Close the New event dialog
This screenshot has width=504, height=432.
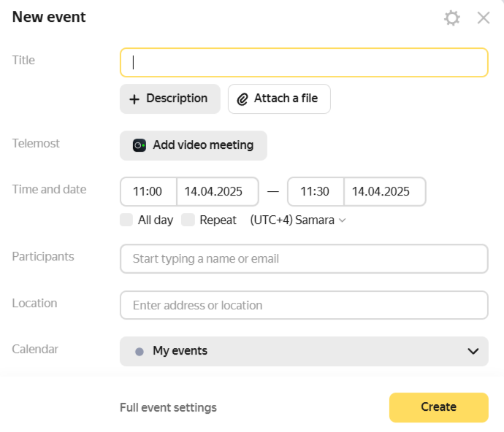484,18
